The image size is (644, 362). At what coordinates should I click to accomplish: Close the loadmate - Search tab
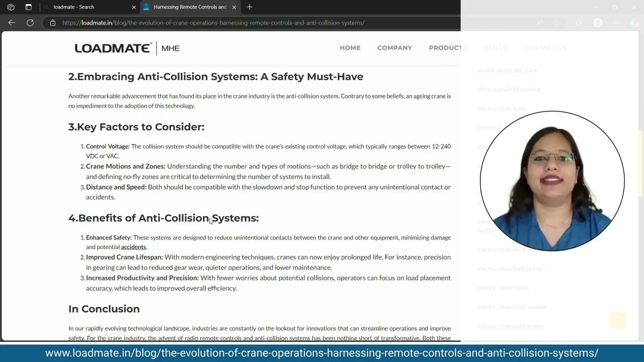(x=134, y=7)
